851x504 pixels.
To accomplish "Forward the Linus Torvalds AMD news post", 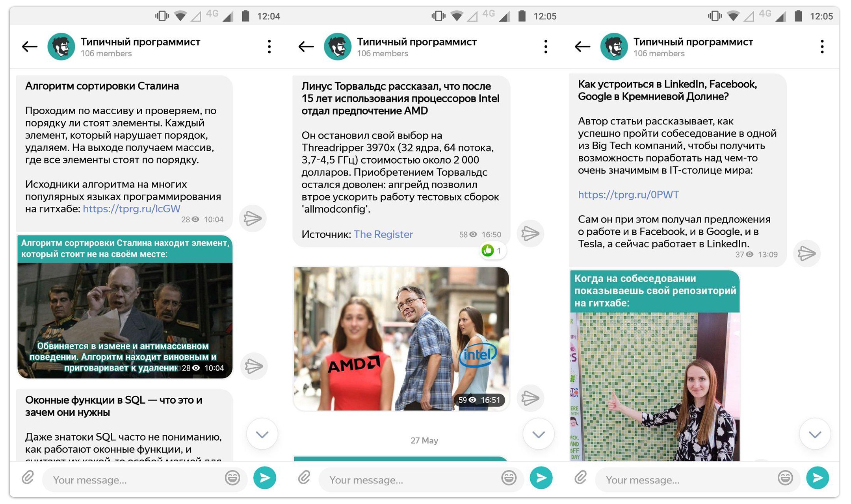I will click(x=530, y=233).
